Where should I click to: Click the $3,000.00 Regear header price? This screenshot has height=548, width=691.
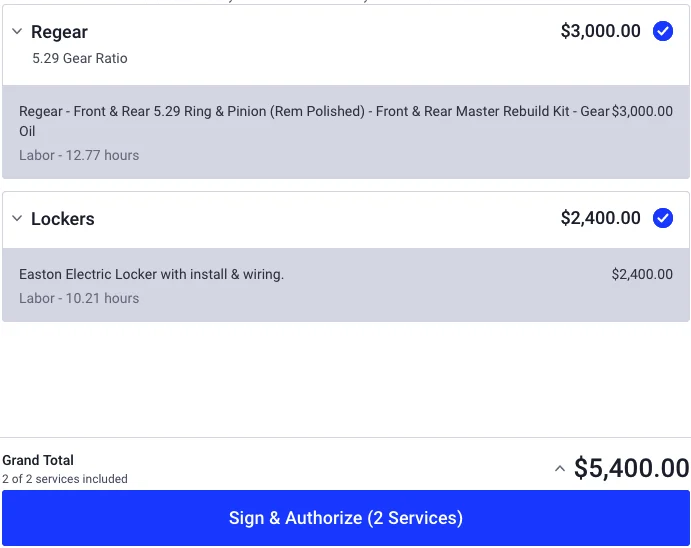(x=600, y=31)
